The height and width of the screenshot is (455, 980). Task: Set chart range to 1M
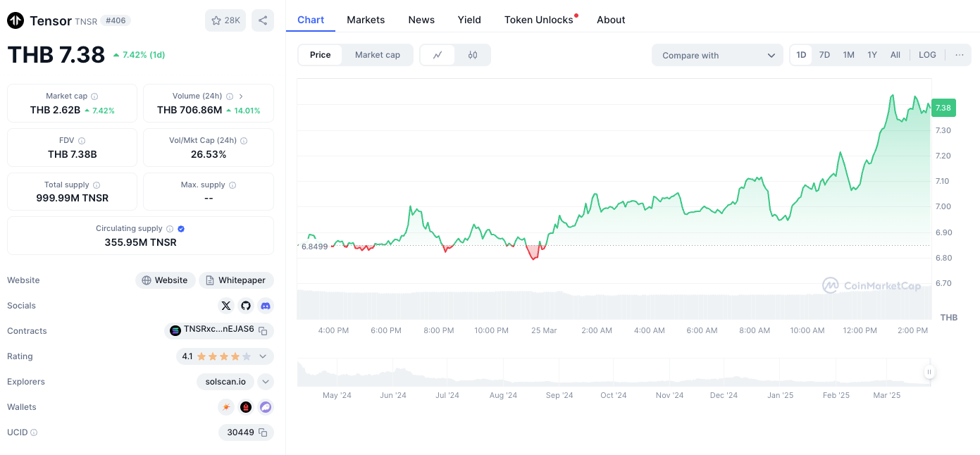[848, 55]
